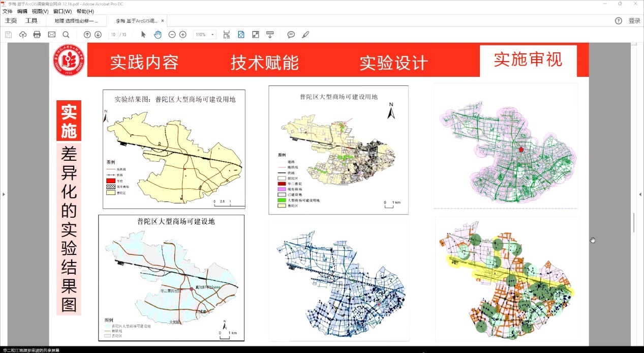Click the 差异化的实验结果图 vertical label
Image resolution: width=644 pixels, height=353 pixels.
[x=69, y=229]
